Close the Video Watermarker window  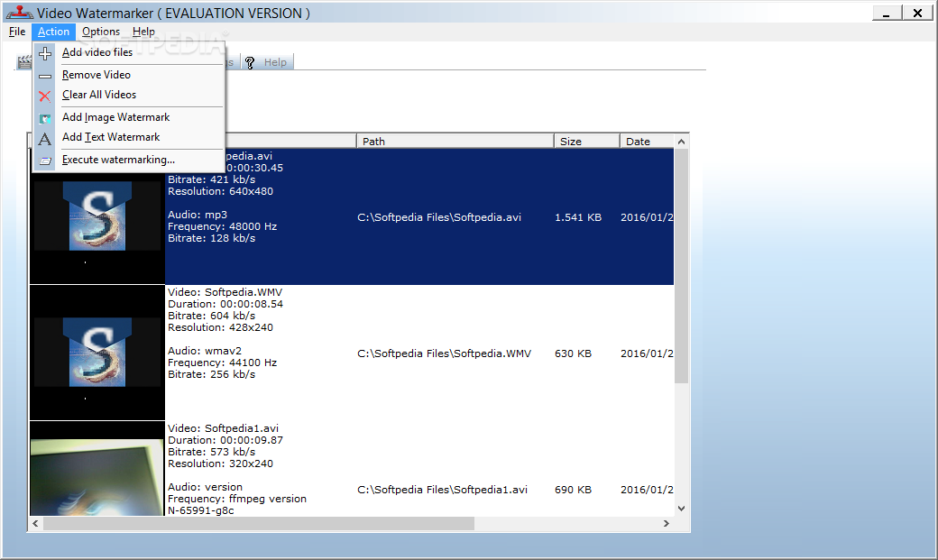coord(917,13)
